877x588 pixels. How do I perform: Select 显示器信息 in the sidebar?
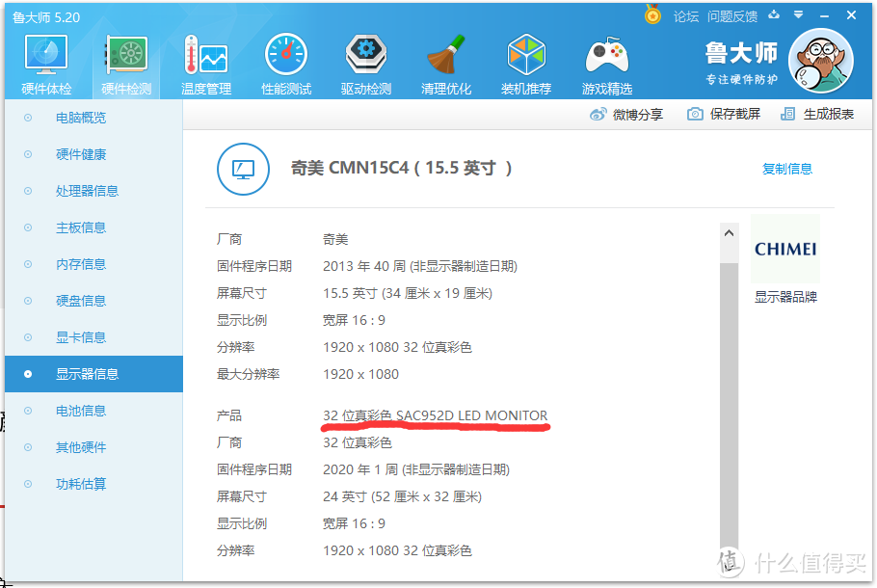[93, 374]
